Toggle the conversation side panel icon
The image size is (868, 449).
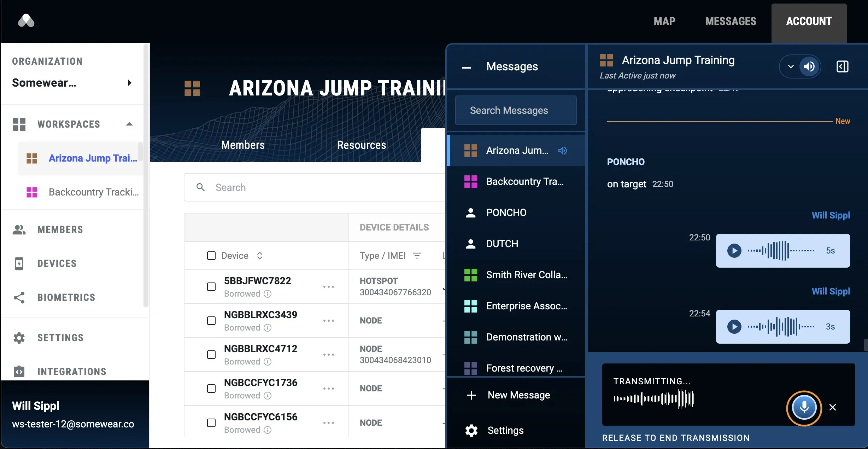[843, 66]
